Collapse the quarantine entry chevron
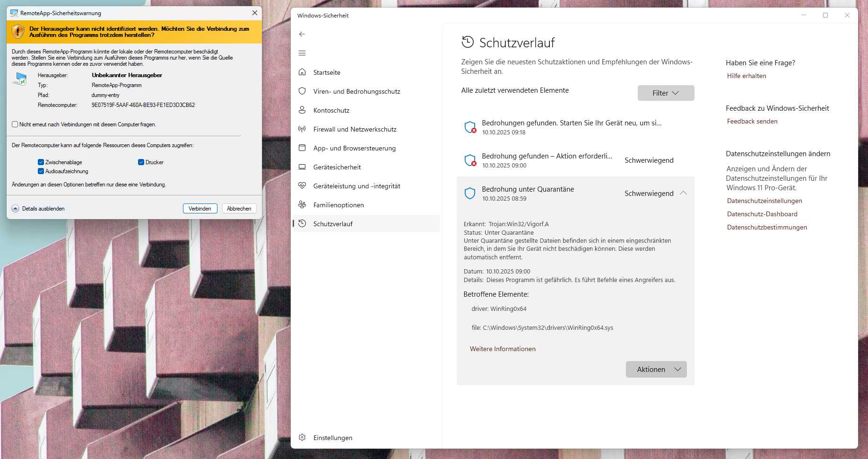 (683, 193)
